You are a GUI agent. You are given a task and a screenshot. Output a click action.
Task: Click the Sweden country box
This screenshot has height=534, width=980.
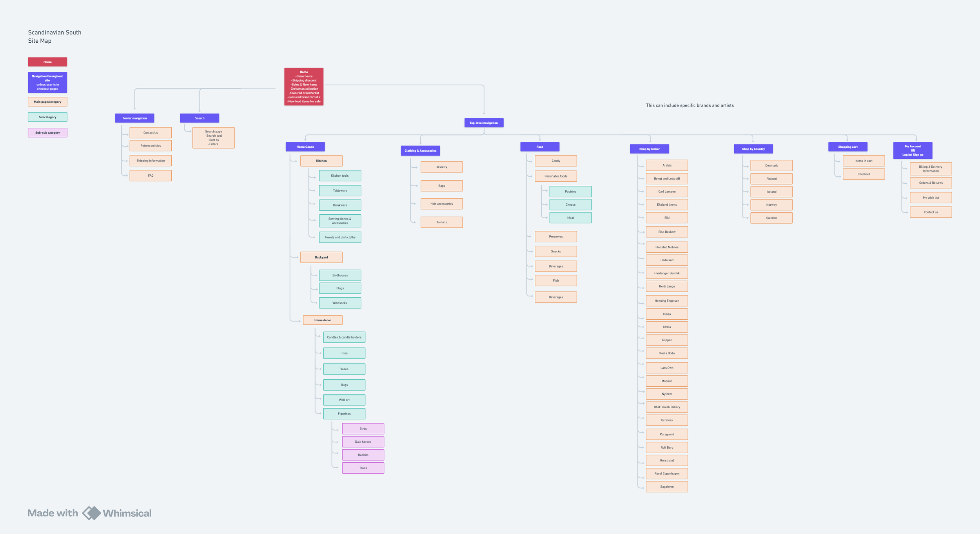point(771,218)
